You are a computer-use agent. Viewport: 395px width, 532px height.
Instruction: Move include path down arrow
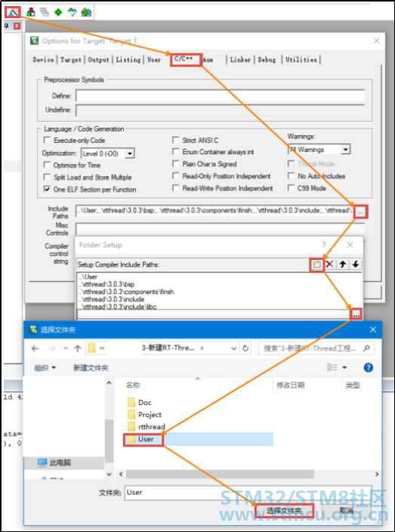point(355,264)
